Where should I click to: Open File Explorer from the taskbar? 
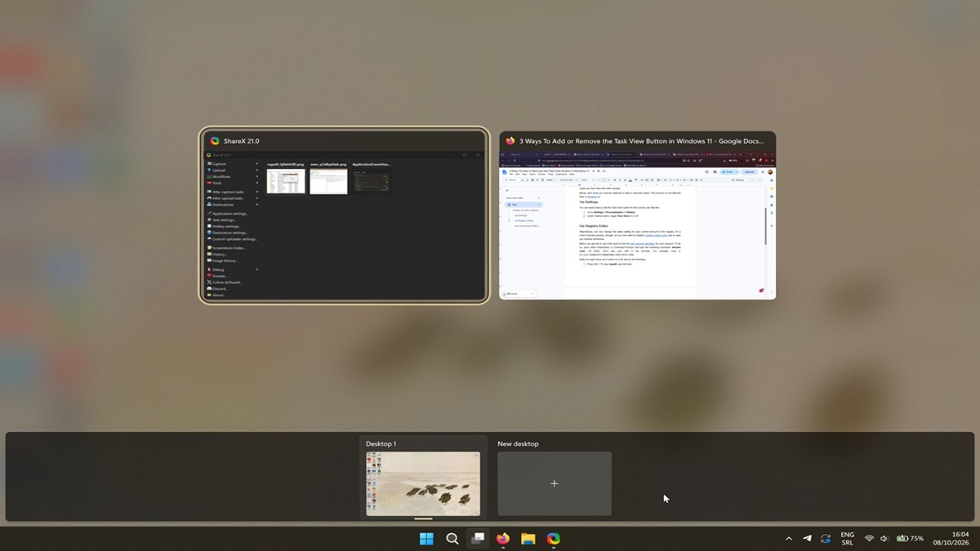coord(528,539)
